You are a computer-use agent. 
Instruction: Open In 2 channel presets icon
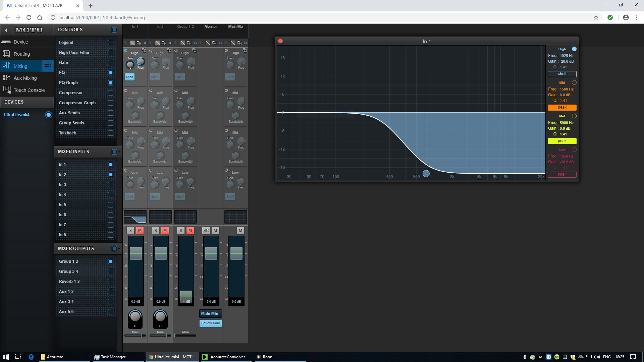[x=164, y=43]
